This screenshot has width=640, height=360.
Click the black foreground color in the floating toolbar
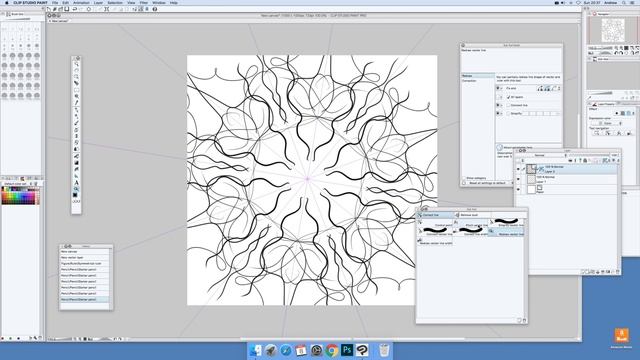75,195
